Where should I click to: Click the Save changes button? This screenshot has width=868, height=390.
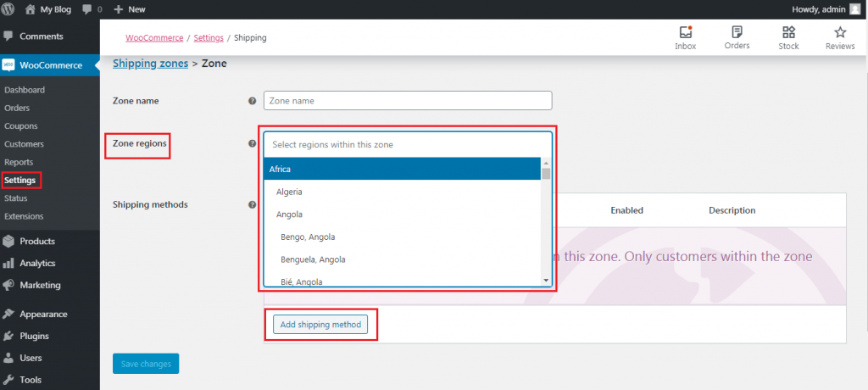tap(146, 364)
